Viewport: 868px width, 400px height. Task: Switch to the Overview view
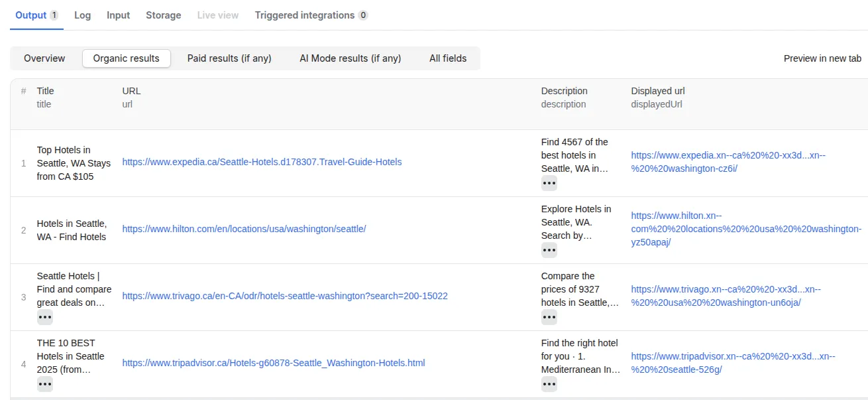click(x=44, y=58)
